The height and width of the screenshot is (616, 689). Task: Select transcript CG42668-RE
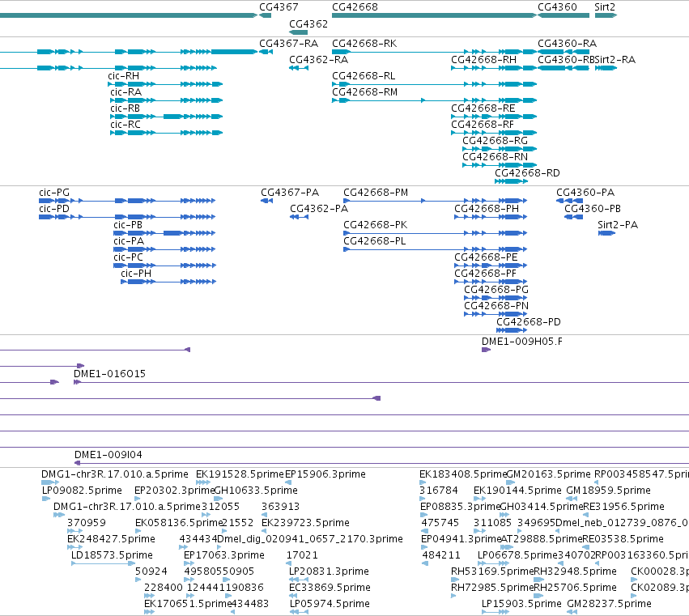coord(483,108)
